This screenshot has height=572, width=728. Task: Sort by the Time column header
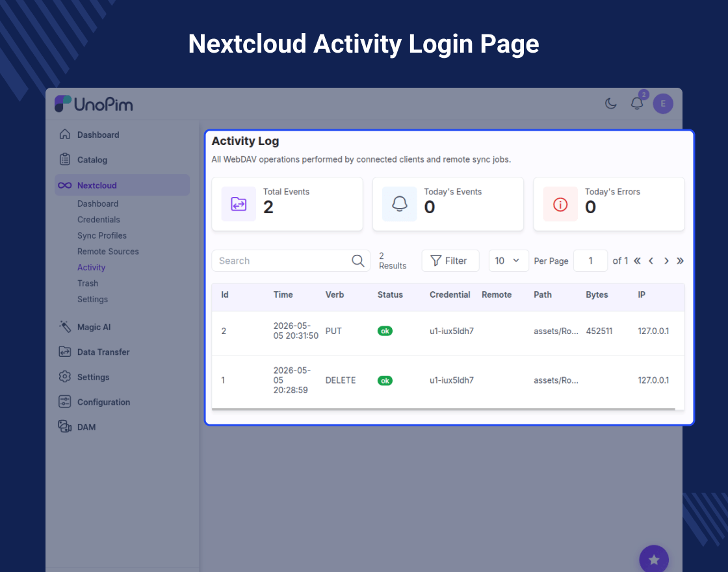pyautogui.click(x=283, y=295)
